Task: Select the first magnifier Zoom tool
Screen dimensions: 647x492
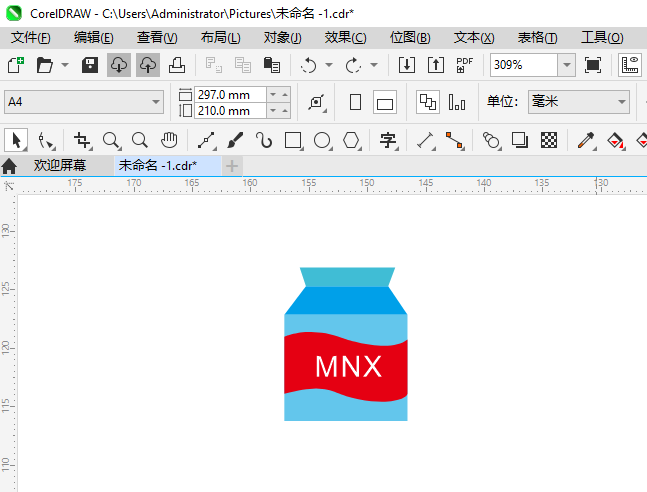Action: 111,141
